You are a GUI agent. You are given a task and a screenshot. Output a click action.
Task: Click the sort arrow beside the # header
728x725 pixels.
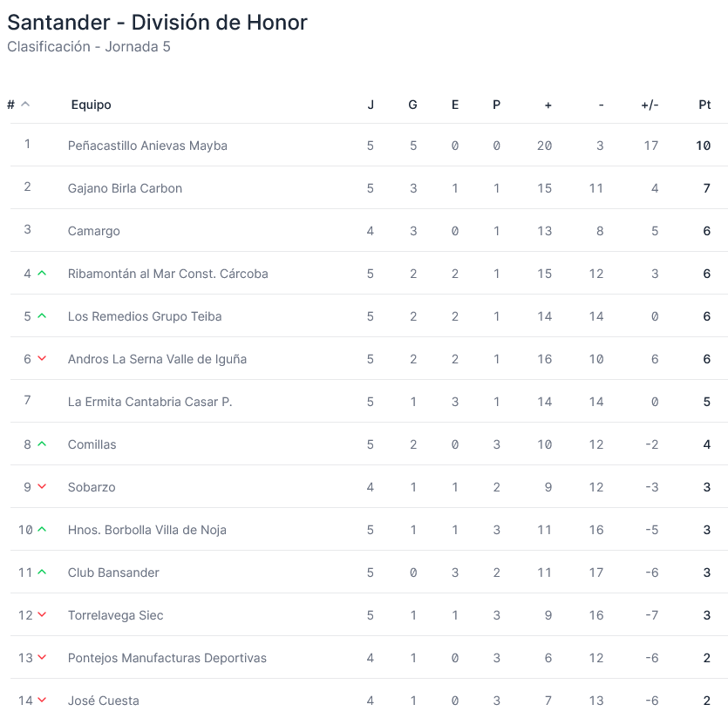pos(25,105)
